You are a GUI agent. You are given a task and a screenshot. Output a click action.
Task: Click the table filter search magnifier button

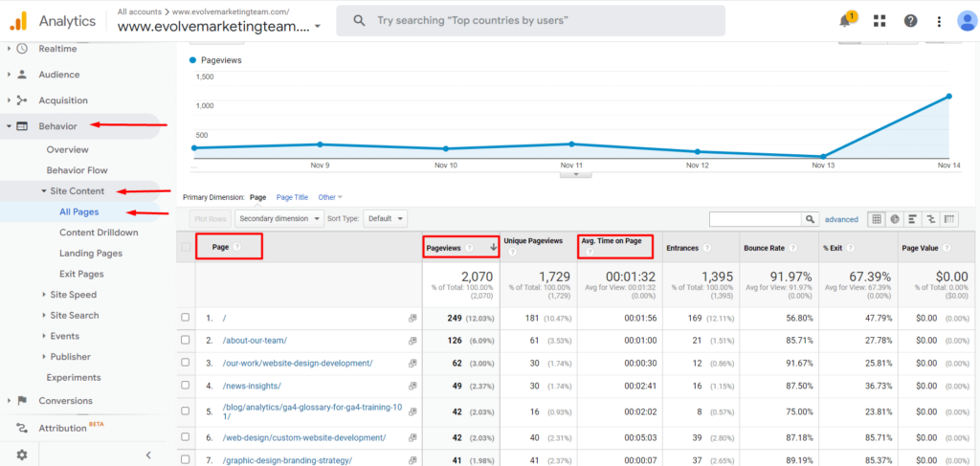point(811,219)
